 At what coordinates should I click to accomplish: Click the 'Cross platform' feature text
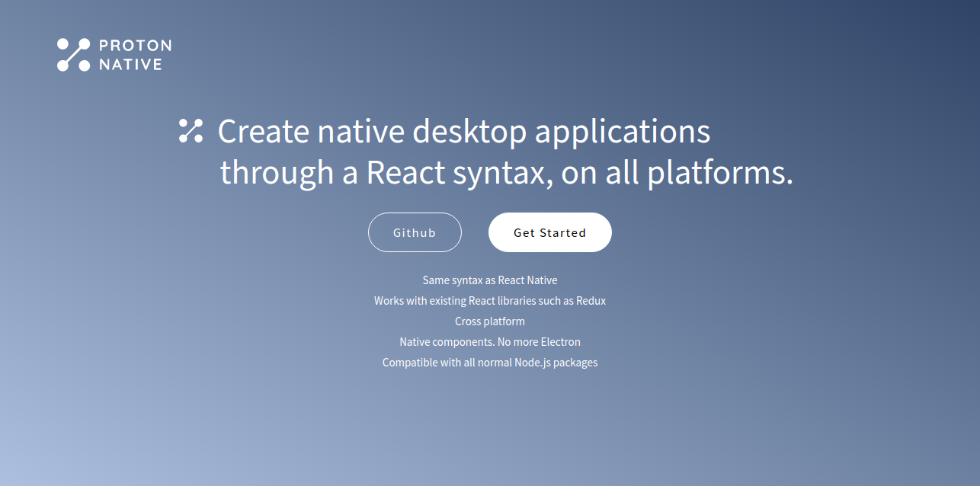tap(490, 321)
